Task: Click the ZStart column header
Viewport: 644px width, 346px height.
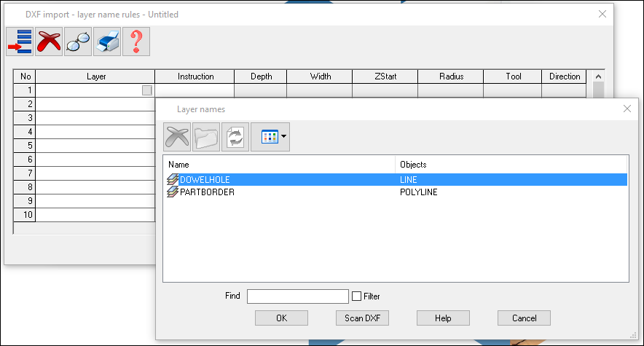Action: coord(385,76)
